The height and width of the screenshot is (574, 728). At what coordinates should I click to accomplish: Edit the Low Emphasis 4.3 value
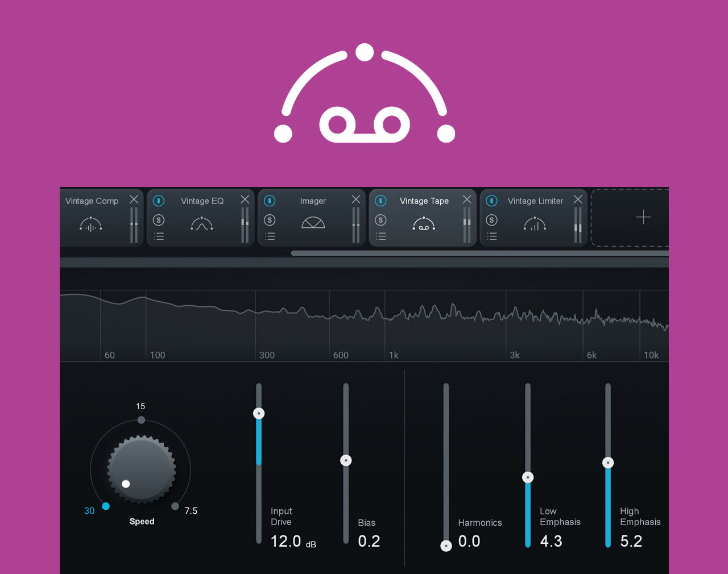click(x=551, y=542)
